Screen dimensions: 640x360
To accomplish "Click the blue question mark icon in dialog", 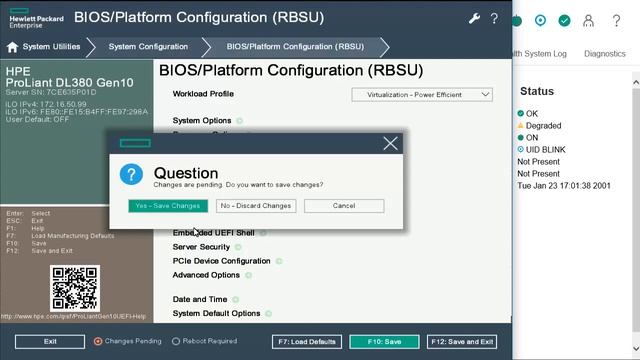I will coord(131,174).
